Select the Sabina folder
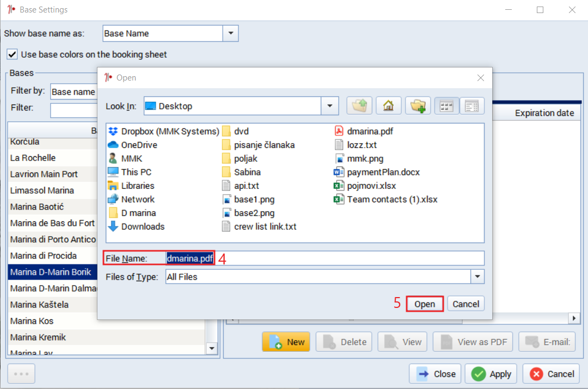 [x=242, y=172]
